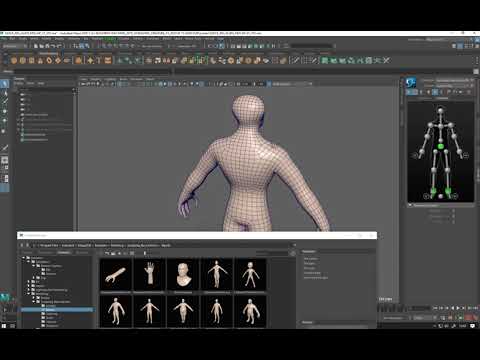Click the round icon beside the Content Browser search field
This screenshot has width=480, height=360.
292,253
